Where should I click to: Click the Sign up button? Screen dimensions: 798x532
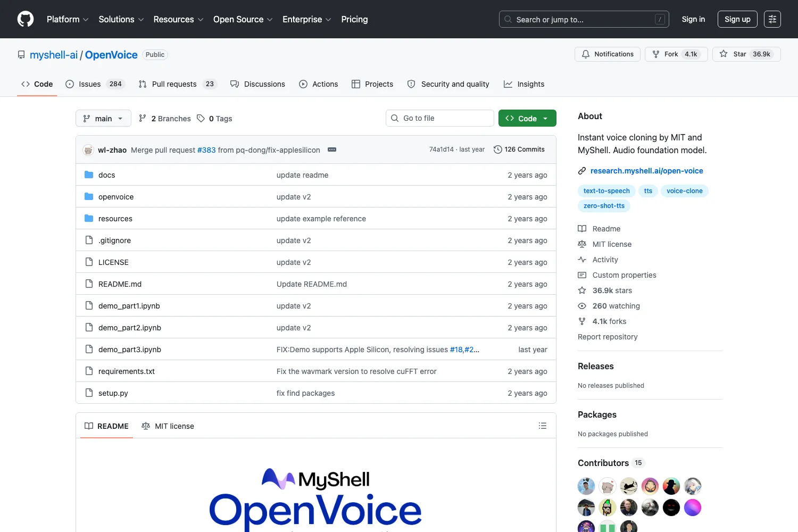[737, 19]
